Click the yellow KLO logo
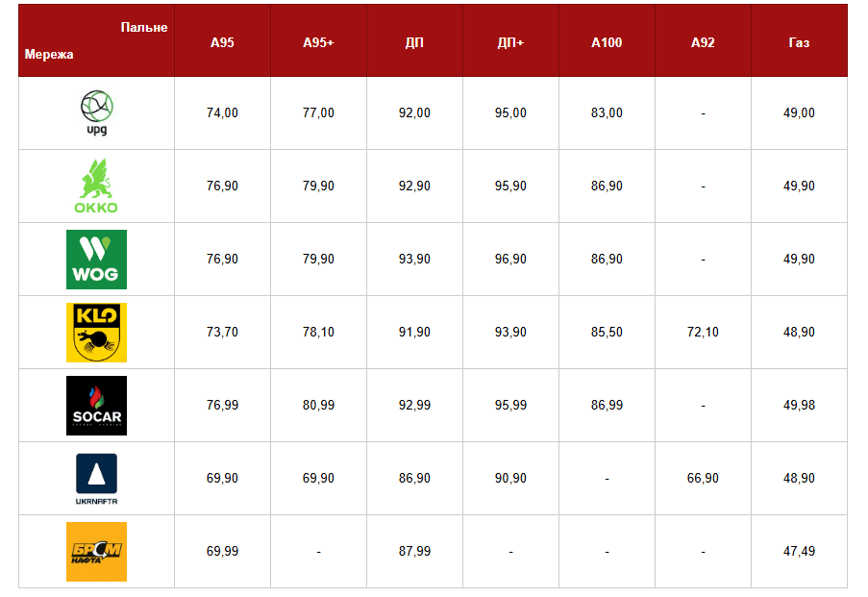Viewport: 868px width, 597px height. [x=96, y=333]
